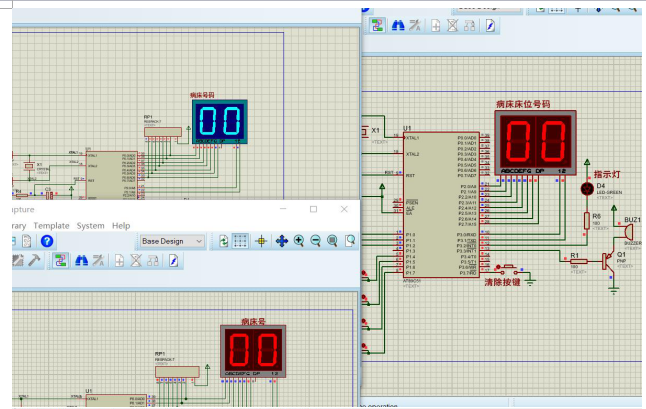
Task: Click the report page icon beside Help icon
Action: (27, 241)
